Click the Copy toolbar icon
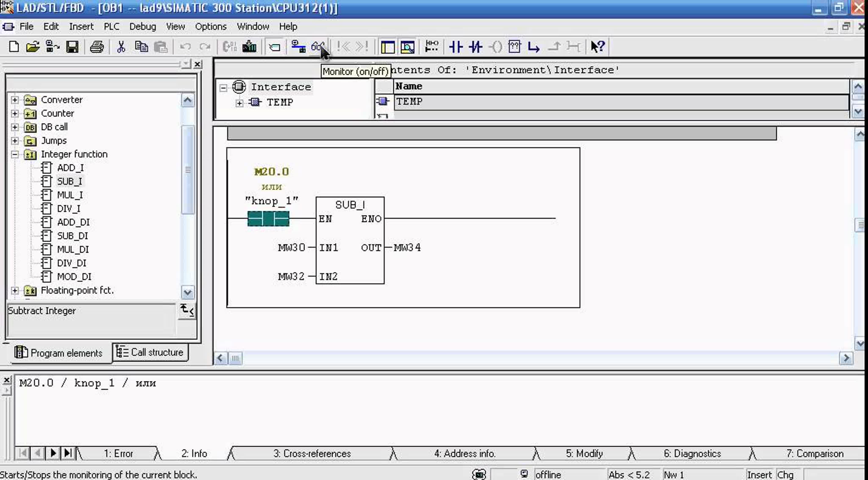 point(141,47)
